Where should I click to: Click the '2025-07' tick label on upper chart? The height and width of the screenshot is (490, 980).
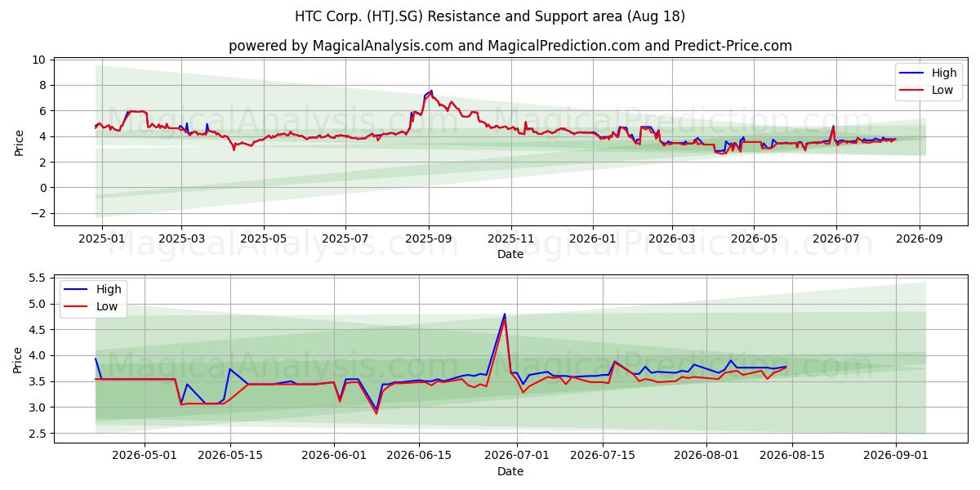click(x=345, y=239)
